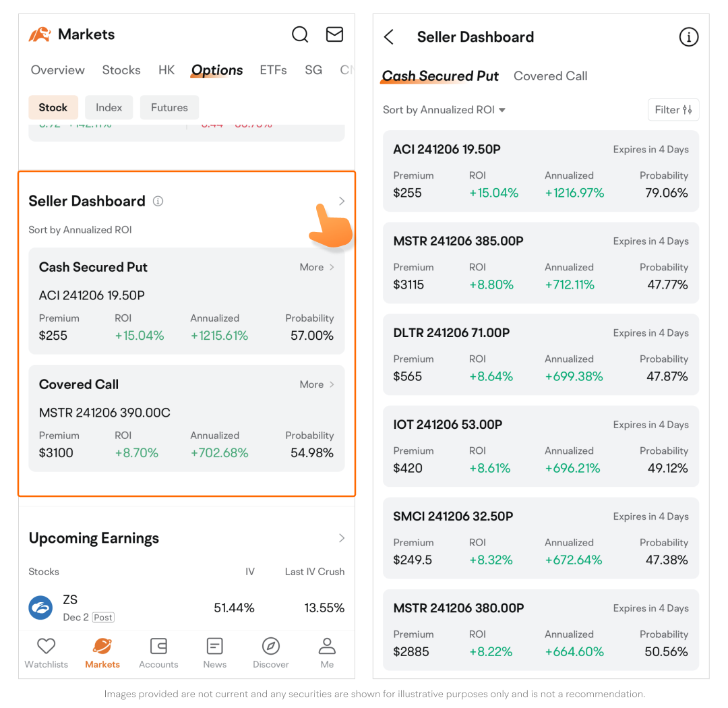
Task: Tap the Post label under ZS
Action: (103, 618)
